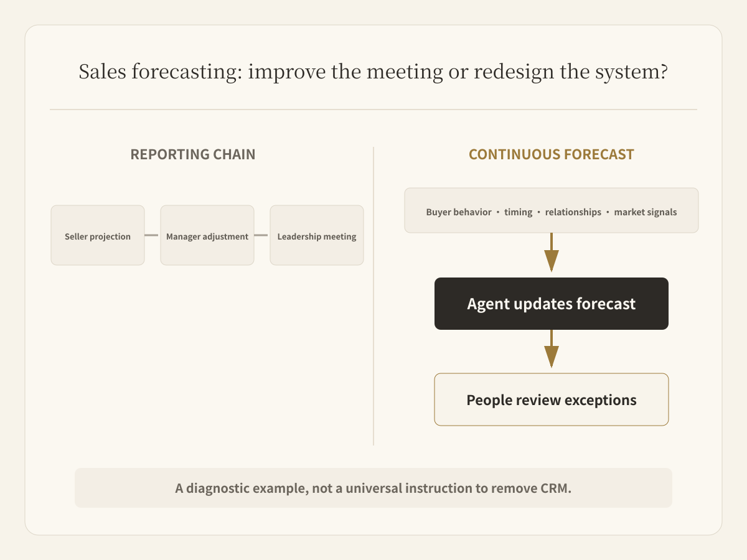The width and height of the screenshot is (747, 560).
Task: Select the Manager adjustment box
Action: [x=207, y=235]
